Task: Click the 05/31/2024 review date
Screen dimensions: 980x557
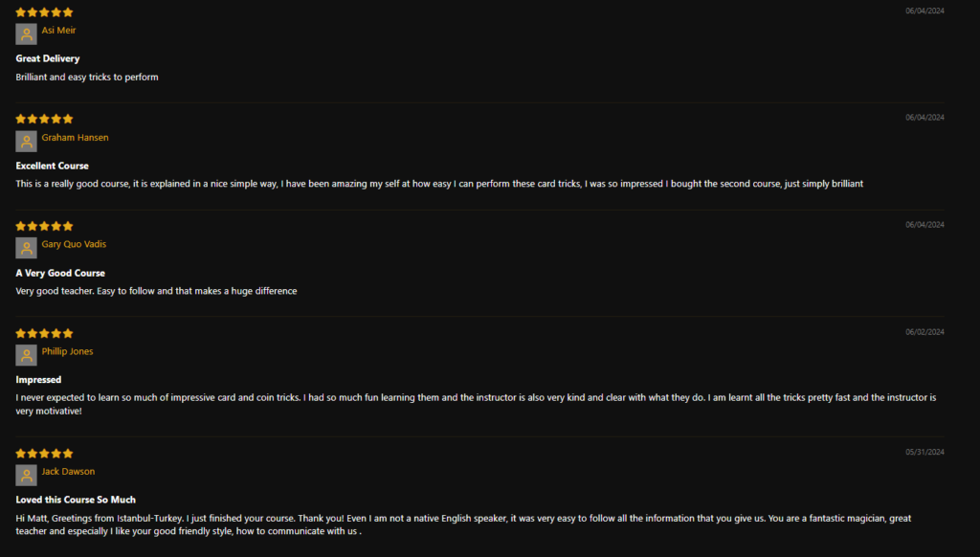Action: tap(924, 452)
